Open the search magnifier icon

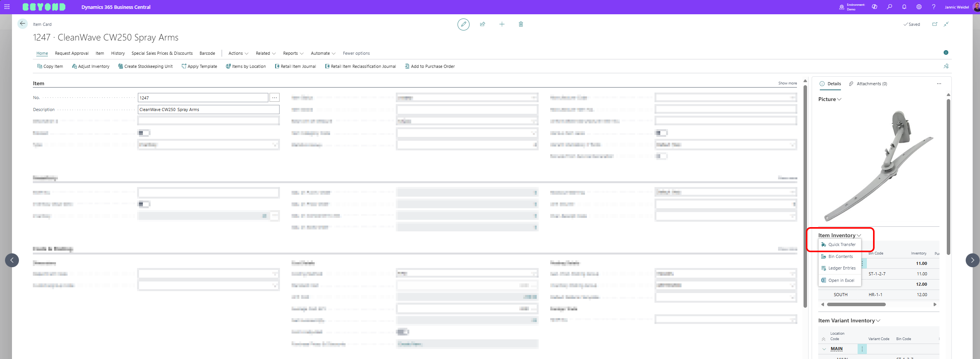click(889, 7)
